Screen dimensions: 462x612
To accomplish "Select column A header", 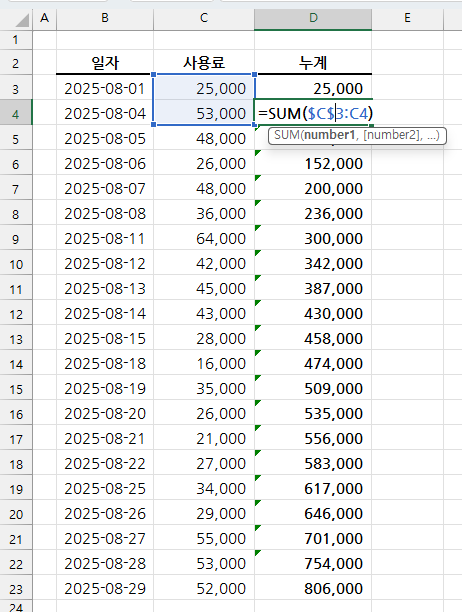I will (x=44, y=18).
